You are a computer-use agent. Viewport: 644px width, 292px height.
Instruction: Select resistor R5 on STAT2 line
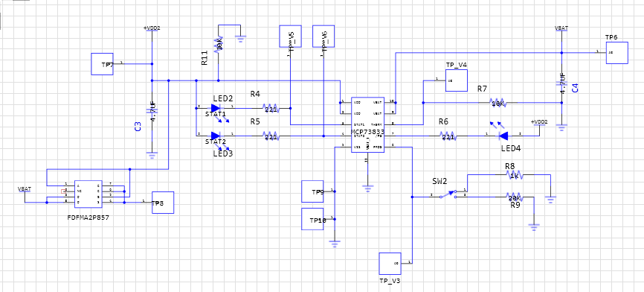point(271,136)
